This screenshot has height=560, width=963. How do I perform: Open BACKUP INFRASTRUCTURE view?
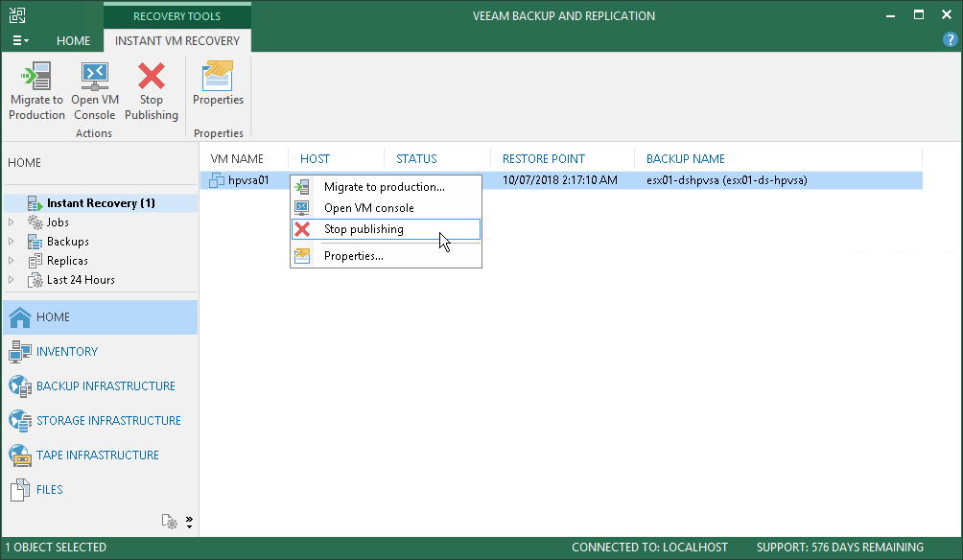tap(101, 386)
